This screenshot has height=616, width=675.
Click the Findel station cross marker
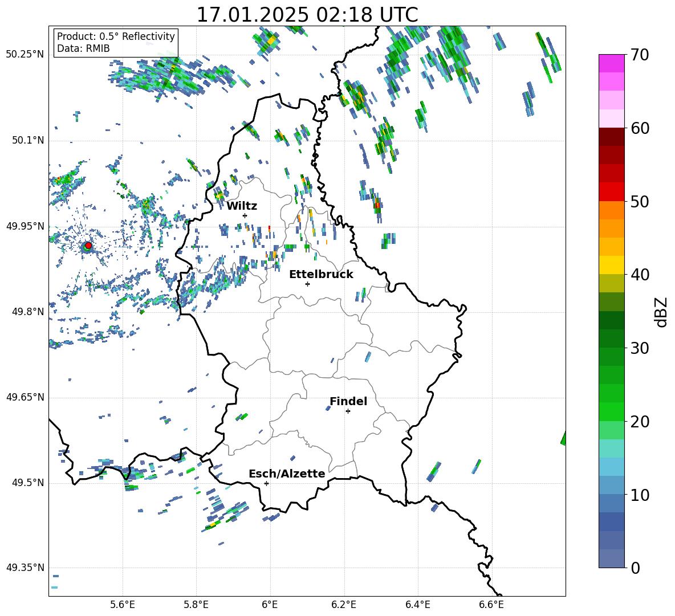tap(348, 411)
